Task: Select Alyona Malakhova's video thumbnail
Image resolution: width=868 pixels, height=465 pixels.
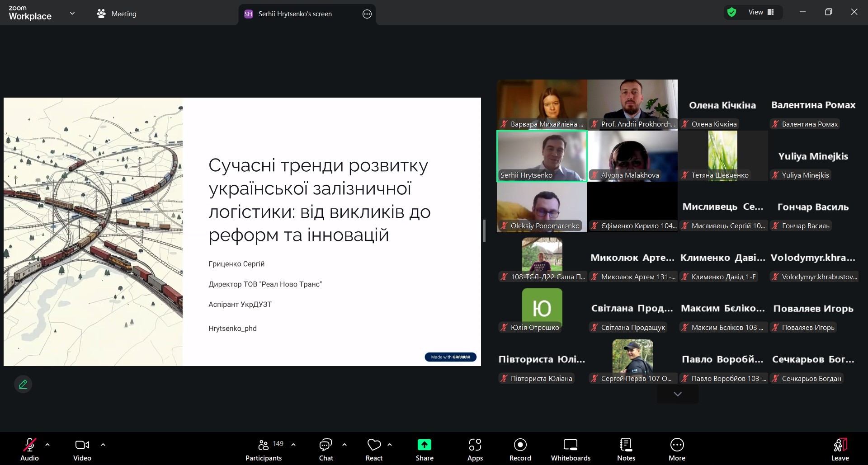Action: click(632, 156)
